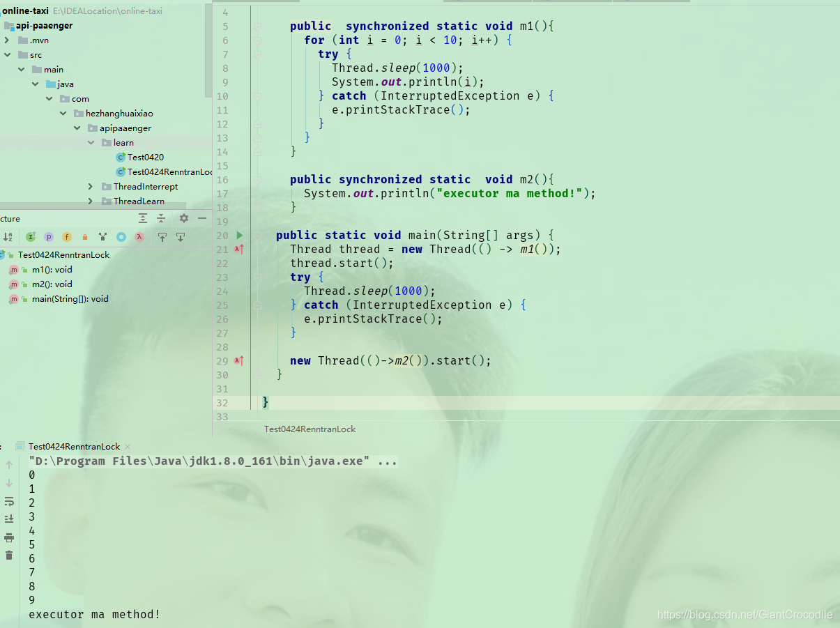
Task: Open Structure panel settings gear
Action: point(184,218)
